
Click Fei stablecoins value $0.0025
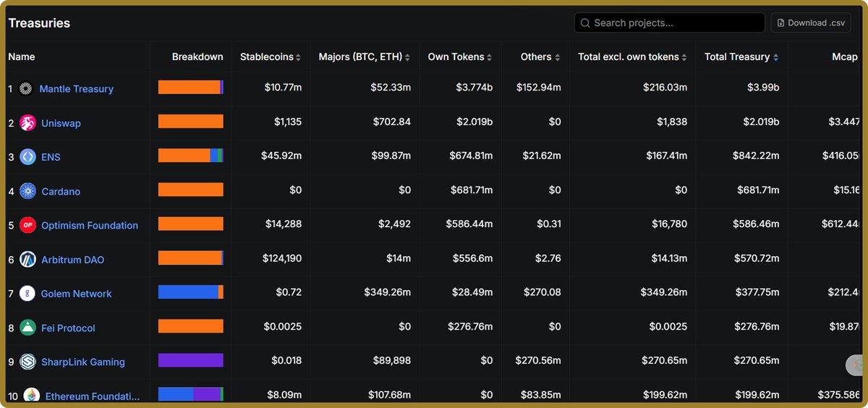[283, 326]
